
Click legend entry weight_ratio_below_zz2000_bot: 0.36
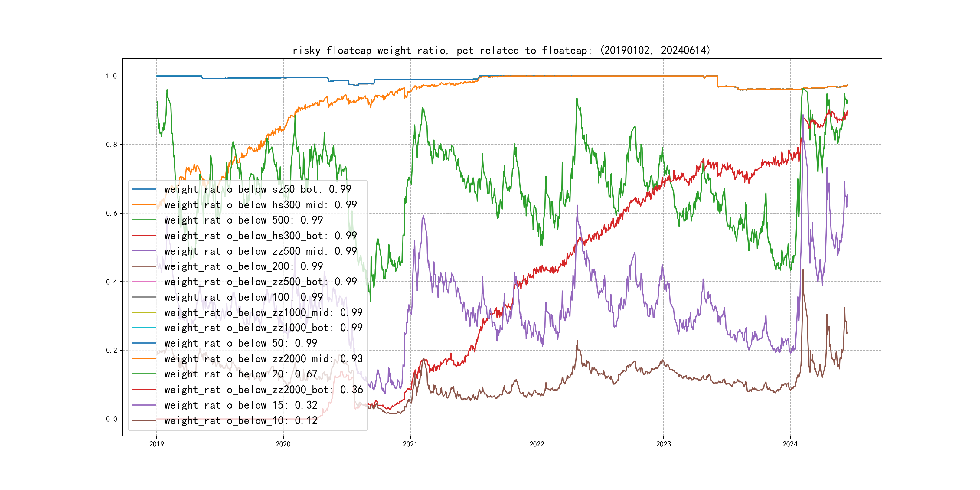click(263, 390)
